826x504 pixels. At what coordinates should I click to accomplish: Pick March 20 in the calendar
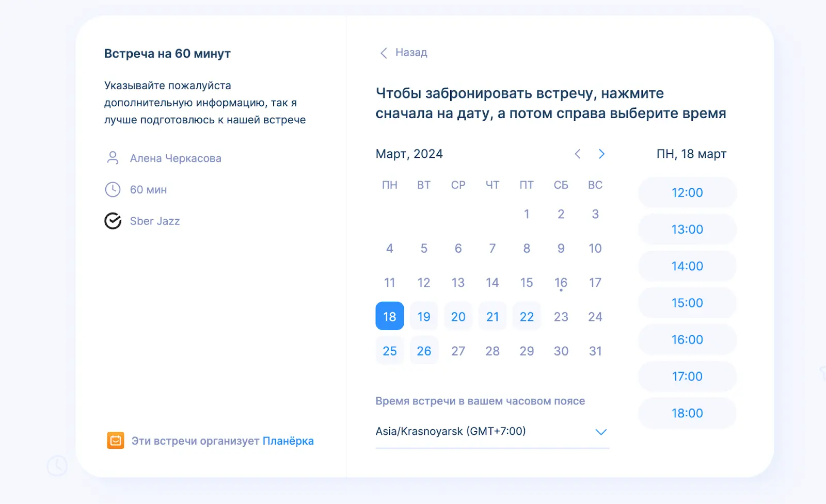tap(458, 316)
